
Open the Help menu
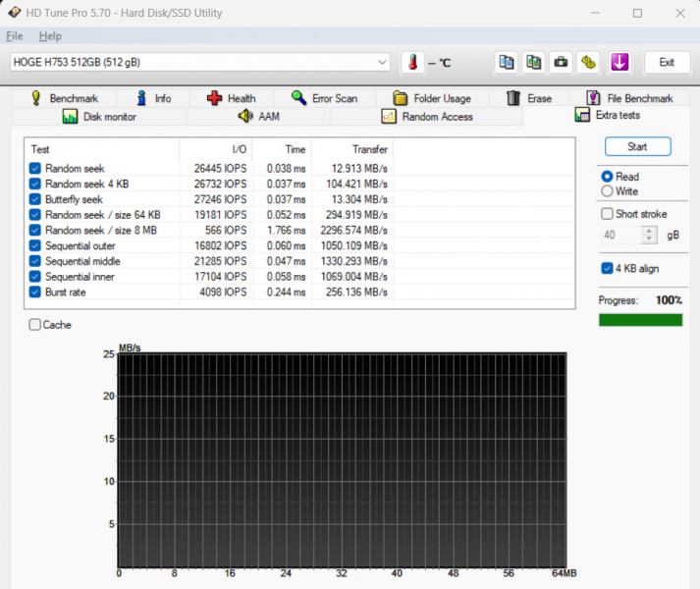tap(50, 36)
